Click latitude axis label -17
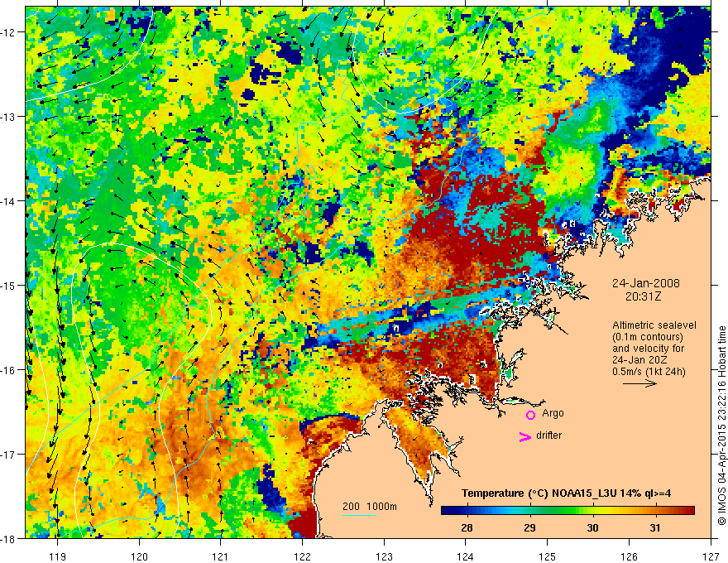This screenshot has height=563, width=728. click(x=9, y=455)
